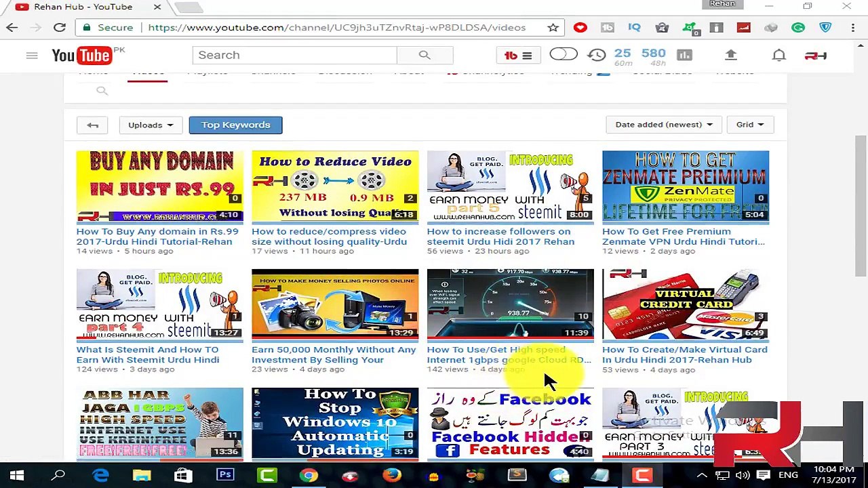Viewport: 868px width, 488px height.
Task: Close the Rehan Hub browser tab
Action: 157,7
